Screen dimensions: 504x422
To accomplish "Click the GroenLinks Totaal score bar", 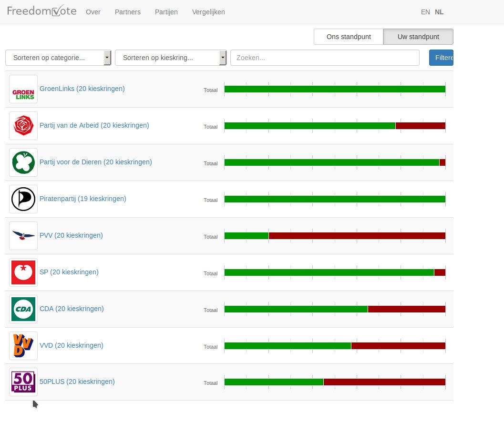I will click(x=335, y=89).
